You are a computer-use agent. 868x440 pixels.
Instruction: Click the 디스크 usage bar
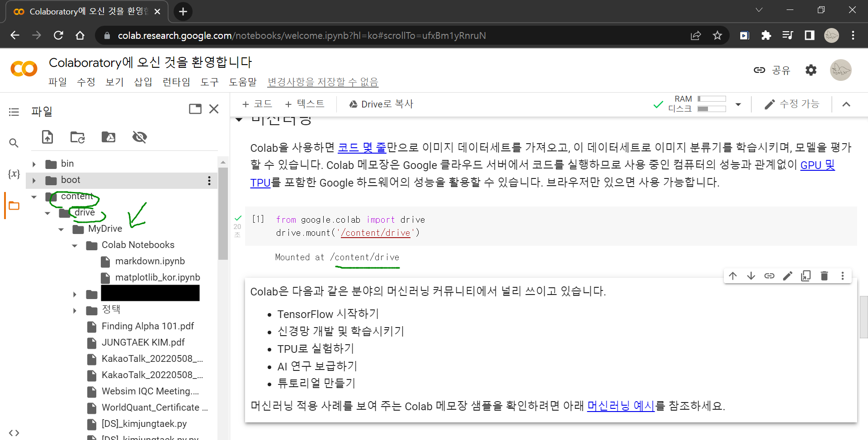pyautogui.click(x=712, y=109)
